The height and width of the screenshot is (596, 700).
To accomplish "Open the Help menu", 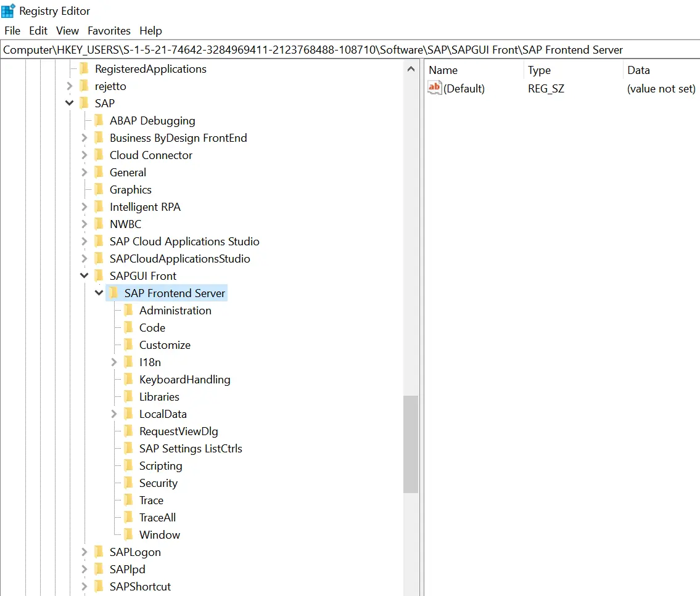I will pyautogui.click(x=150, y=31).
